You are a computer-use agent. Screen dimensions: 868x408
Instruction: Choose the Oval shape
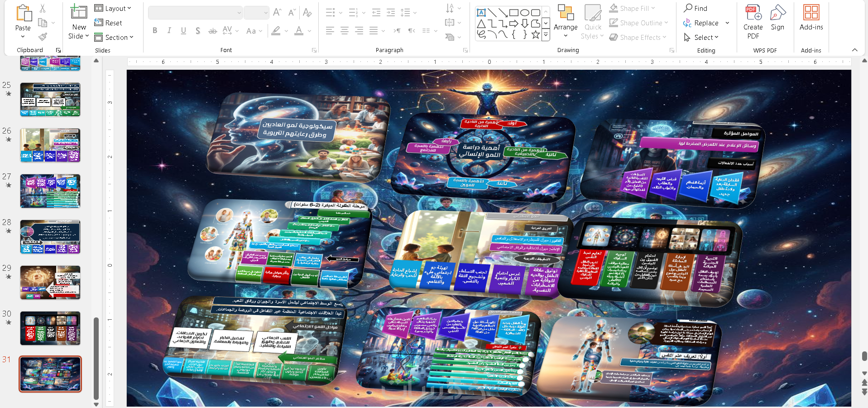[525, 12]
